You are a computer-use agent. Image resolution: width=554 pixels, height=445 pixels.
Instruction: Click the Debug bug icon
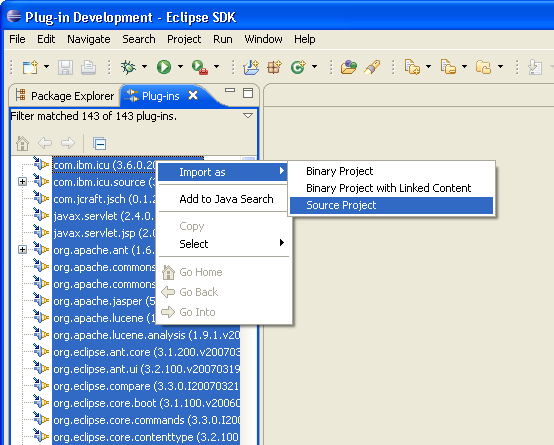128,67
